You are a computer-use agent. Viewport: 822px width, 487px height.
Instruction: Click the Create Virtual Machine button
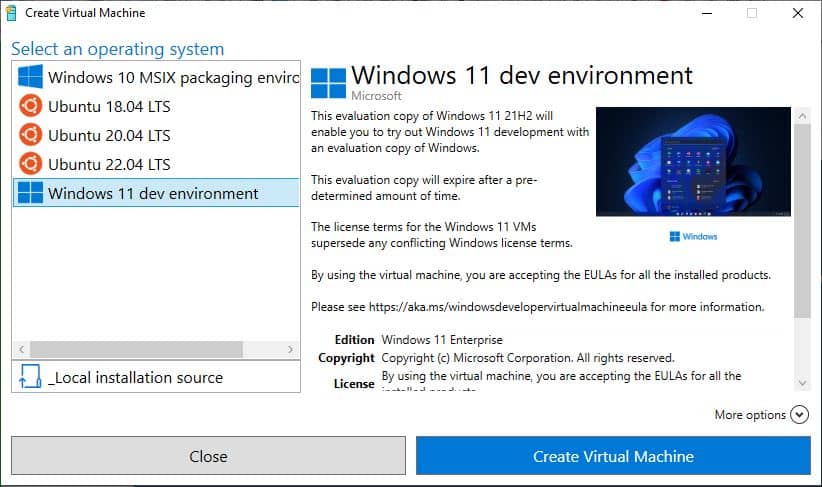(x=613, y=456)
